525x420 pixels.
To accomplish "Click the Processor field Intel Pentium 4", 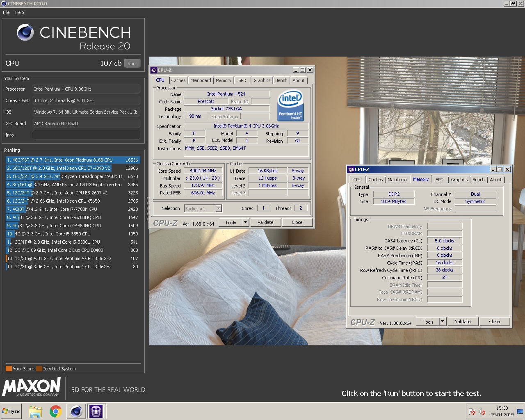I will click(x=86, y=89).
